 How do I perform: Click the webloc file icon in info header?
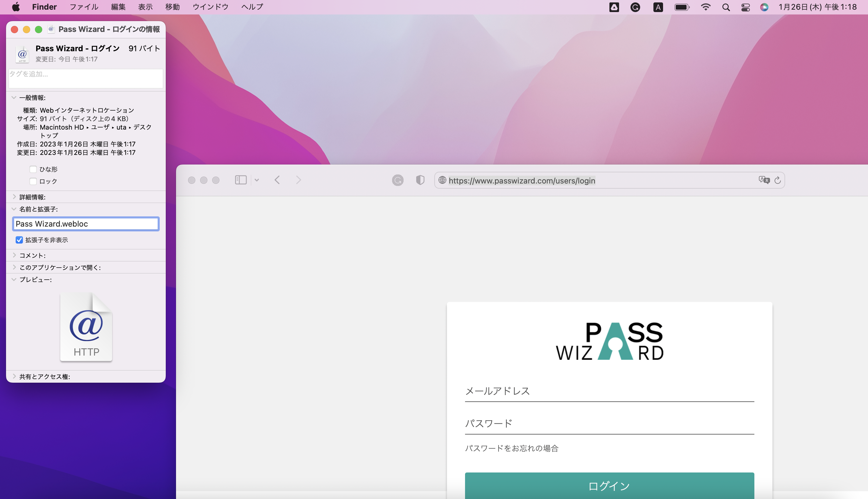(22, 54)
